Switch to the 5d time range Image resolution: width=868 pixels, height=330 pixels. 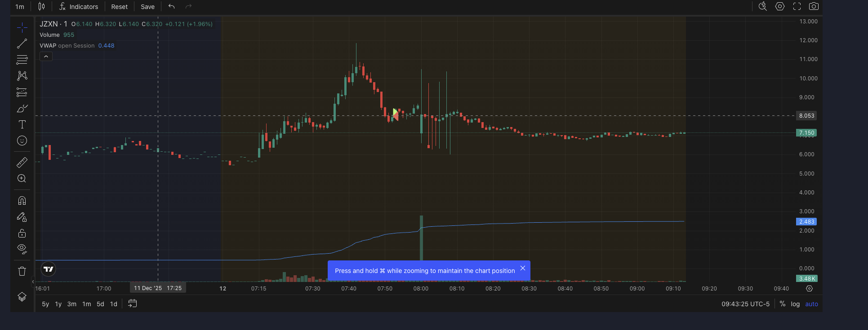coord(100,304)
